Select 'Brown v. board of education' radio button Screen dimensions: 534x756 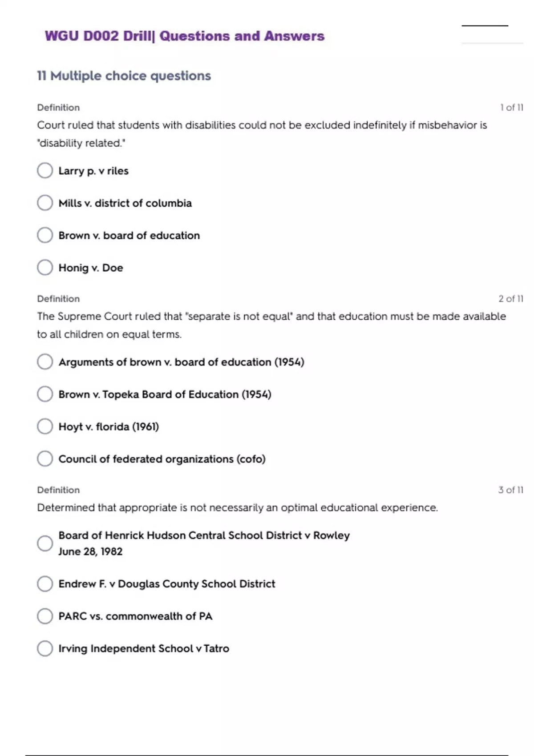45,235
